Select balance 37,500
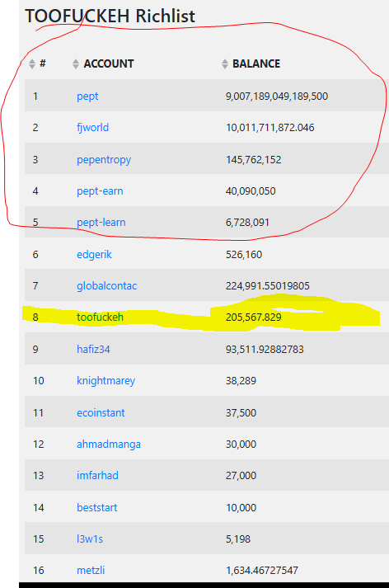The image size is (389, 588). [x=241, y=413]
